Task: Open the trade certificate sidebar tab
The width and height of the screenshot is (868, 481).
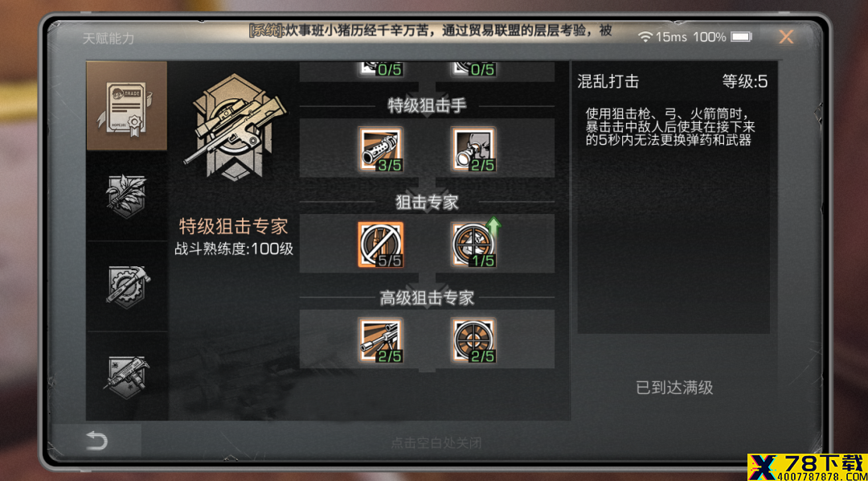Action: (127, 106)
